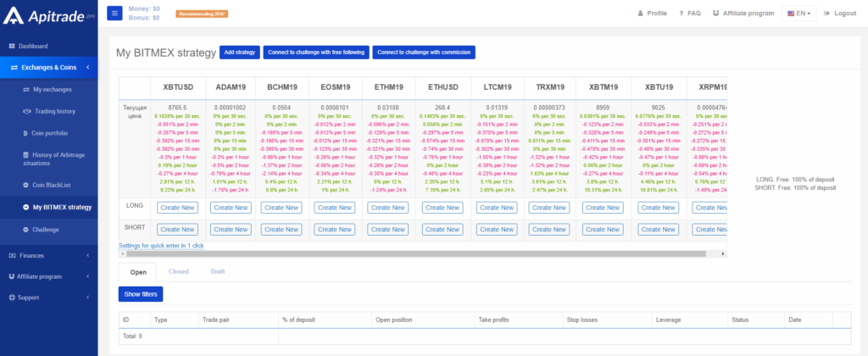Click the Money: $0 label

144,8
